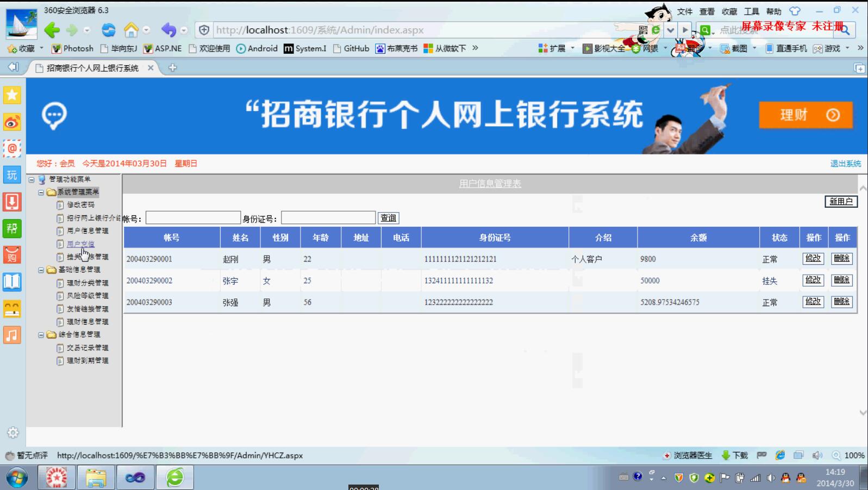Open the yellow star favorites sidebar icon
This screenshot has width=868, height=490.
click(12, 95)
